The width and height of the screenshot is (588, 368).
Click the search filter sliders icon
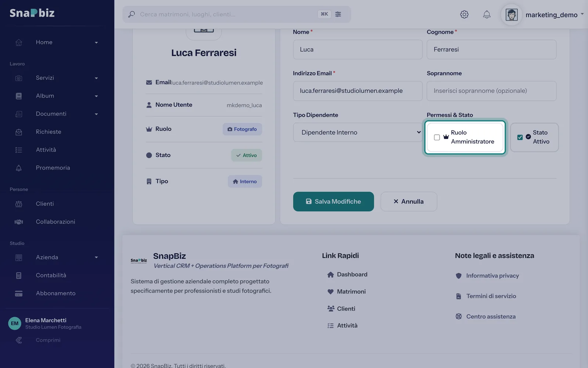coord(338,14)
